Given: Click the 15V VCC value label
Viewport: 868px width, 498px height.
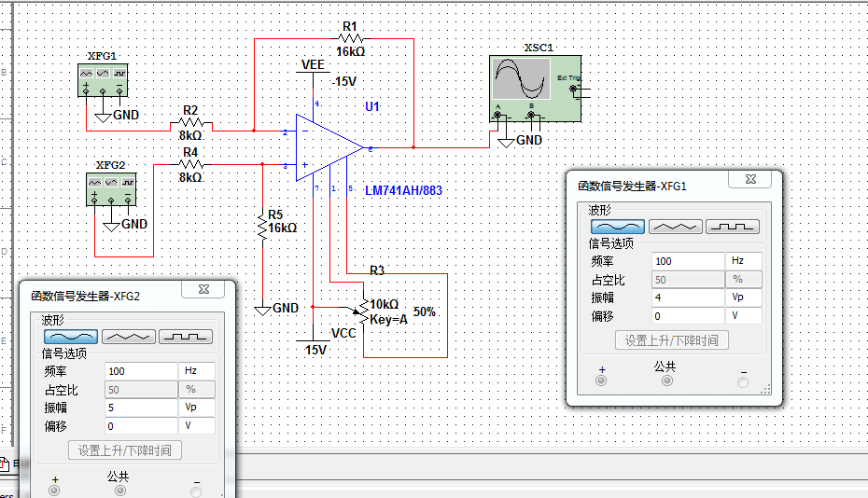Looking at the screenshot, I should 315,351.
